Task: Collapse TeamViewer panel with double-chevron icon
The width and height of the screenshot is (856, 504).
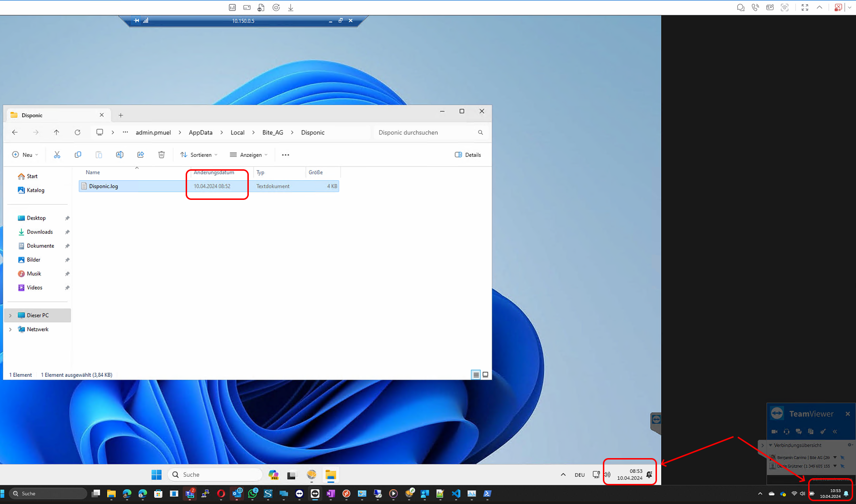Action: (835, 431)
